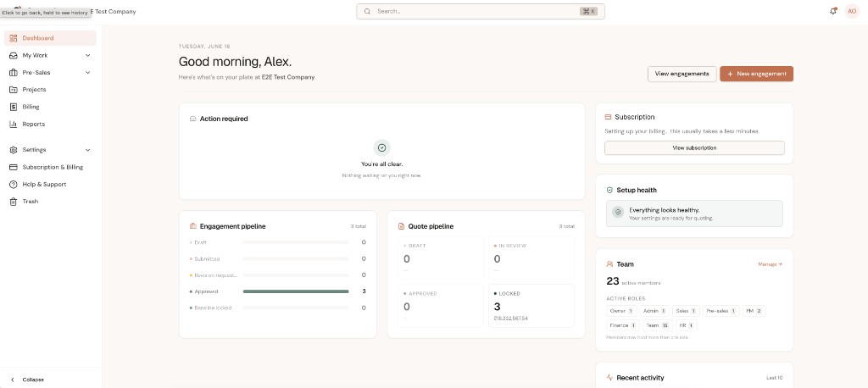
Task: Click the Projects folder icon in sidebar
Action: [x=14, y=90]
